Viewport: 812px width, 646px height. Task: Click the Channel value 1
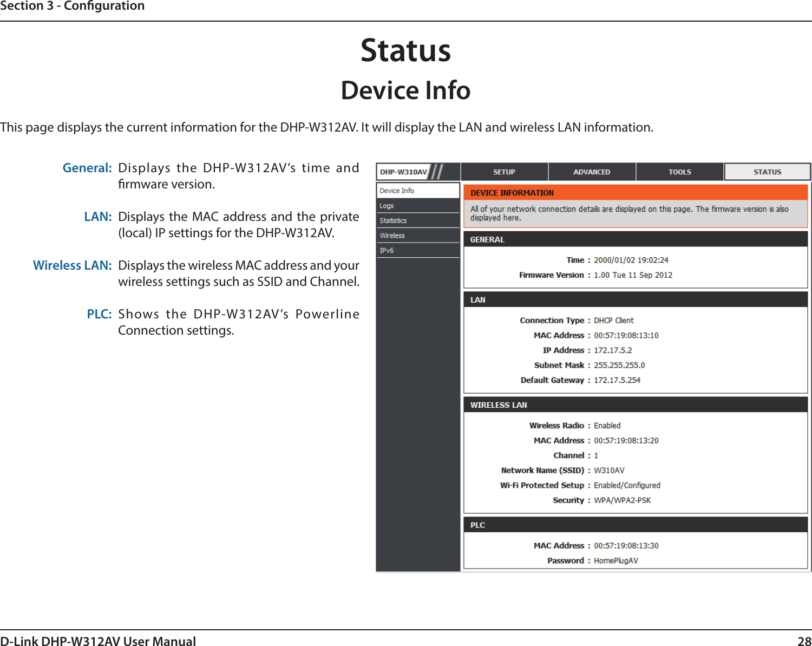point(596,455)
